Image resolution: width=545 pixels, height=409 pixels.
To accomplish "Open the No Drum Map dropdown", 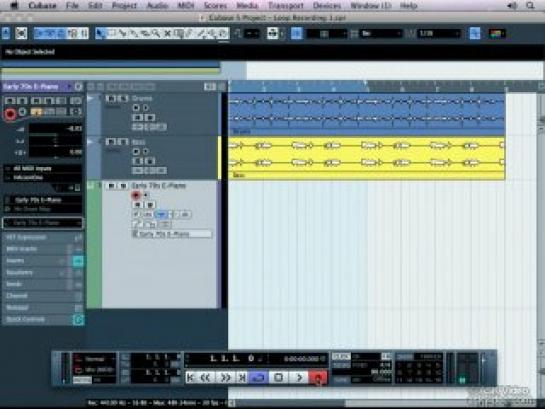I will pos(43,209).
